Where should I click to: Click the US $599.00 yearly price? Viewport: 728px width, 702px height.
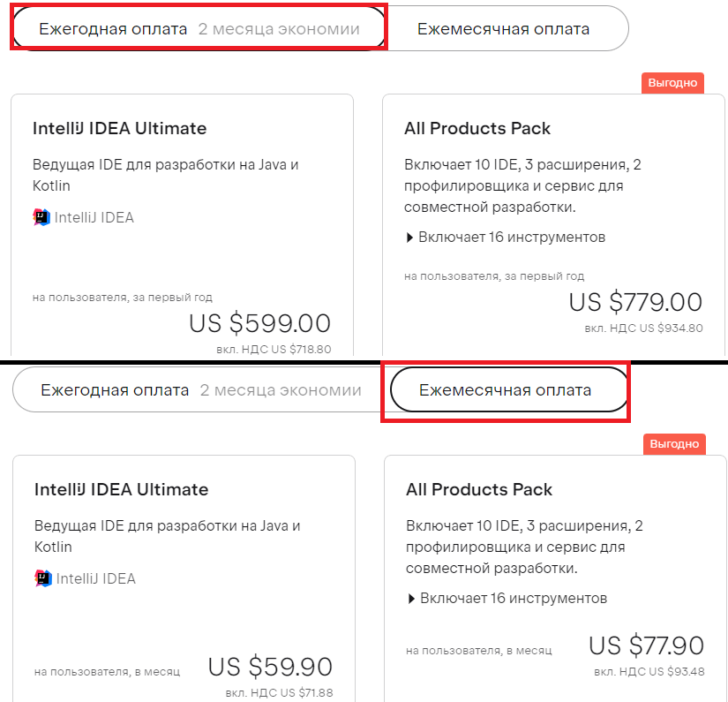click(x=260, y=323)
